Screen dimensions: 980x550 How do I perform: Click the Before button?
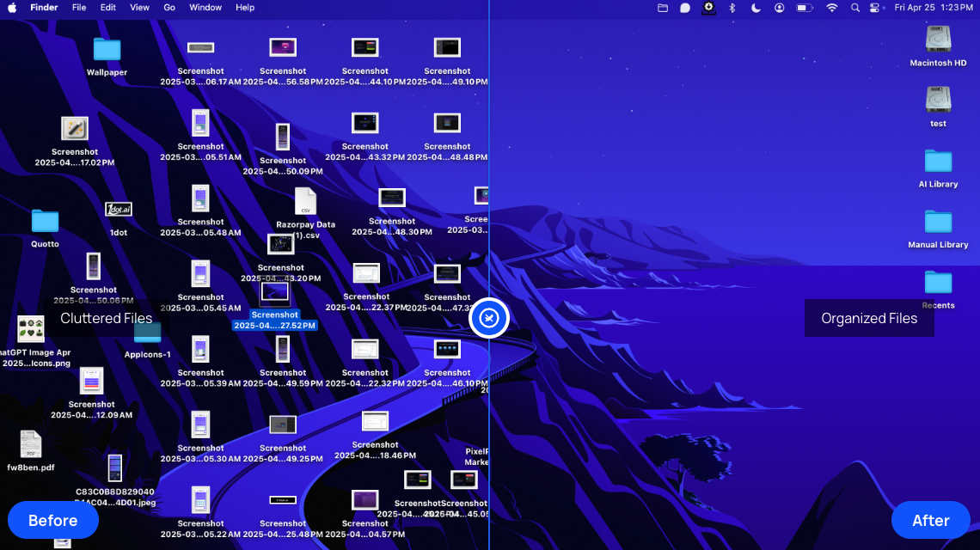tap(52, 520)
